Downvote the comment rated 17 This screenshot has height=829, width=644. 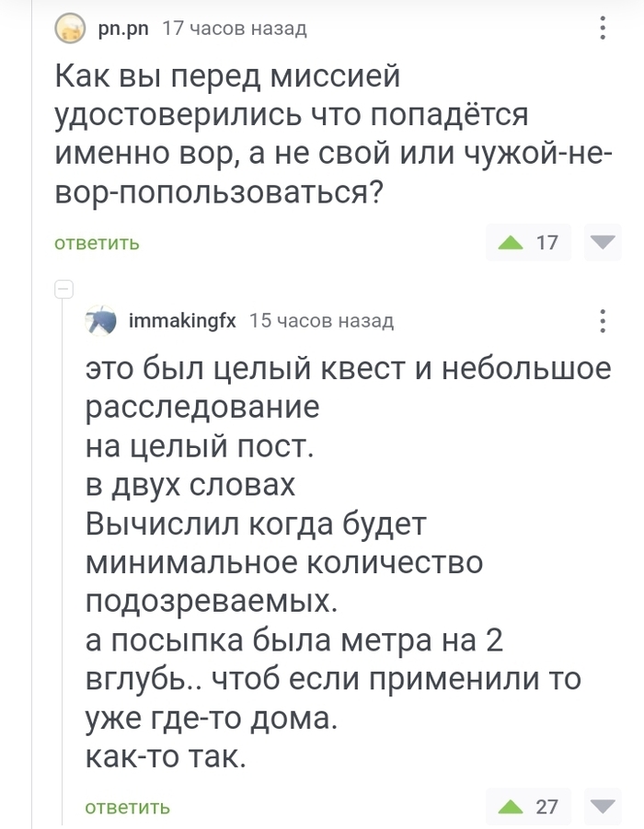pos(603,243)
